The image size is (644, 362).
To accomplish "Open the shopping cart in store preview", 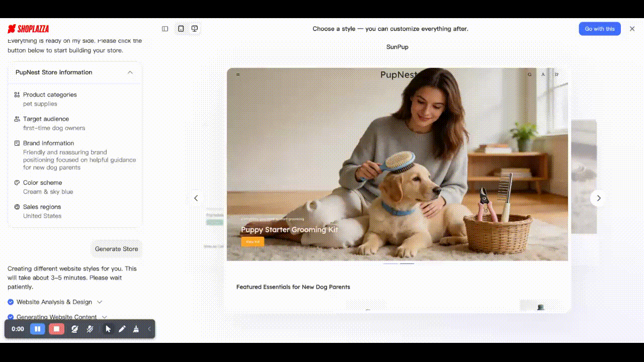I will tap(555, 74).
